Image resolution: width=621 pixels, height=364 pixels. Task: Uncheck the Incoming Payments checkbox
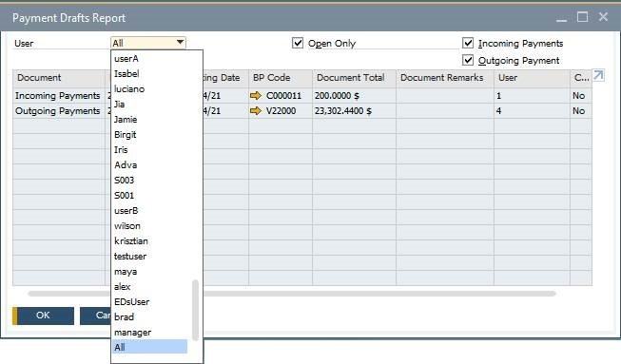click(x=468, y=43)
